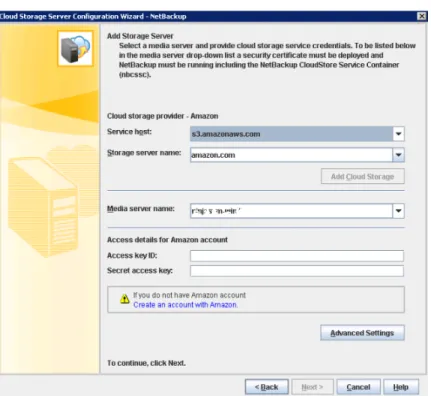Viewport: 431px width, 396px height.
Task: Select the s3.amazonaws.com service host field
Action: [x=291, y=134]
